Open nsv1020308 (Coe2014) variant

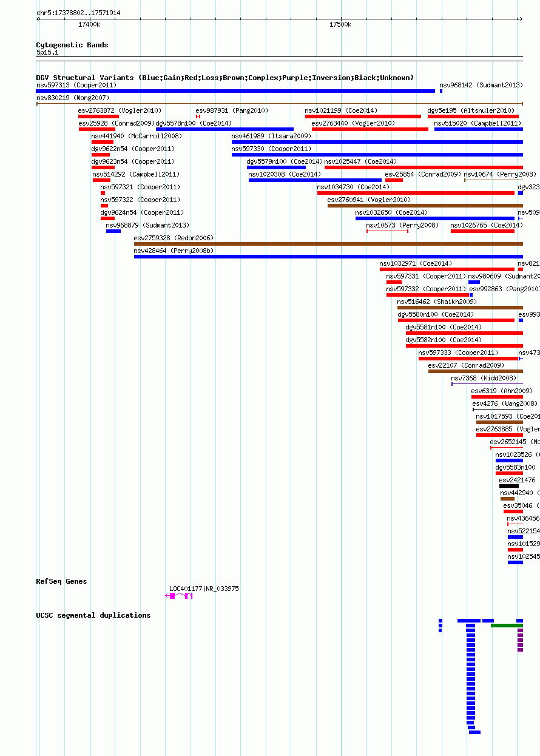pos(316,180)
